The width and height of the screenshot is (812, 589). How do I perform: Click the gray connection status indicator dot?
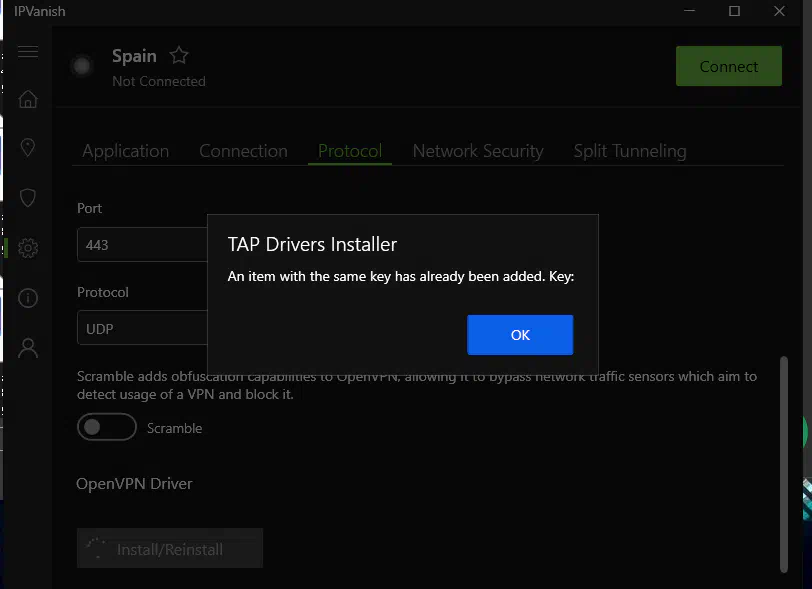pyautogui.click(x=81, y=66)
